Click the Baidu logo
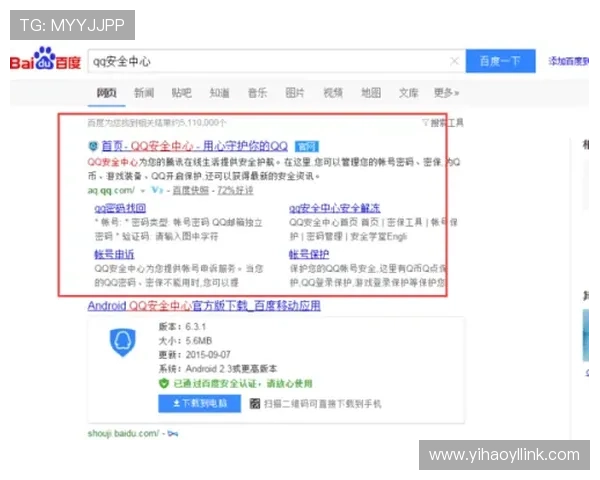The image size is (600, 480). point(45,59)
